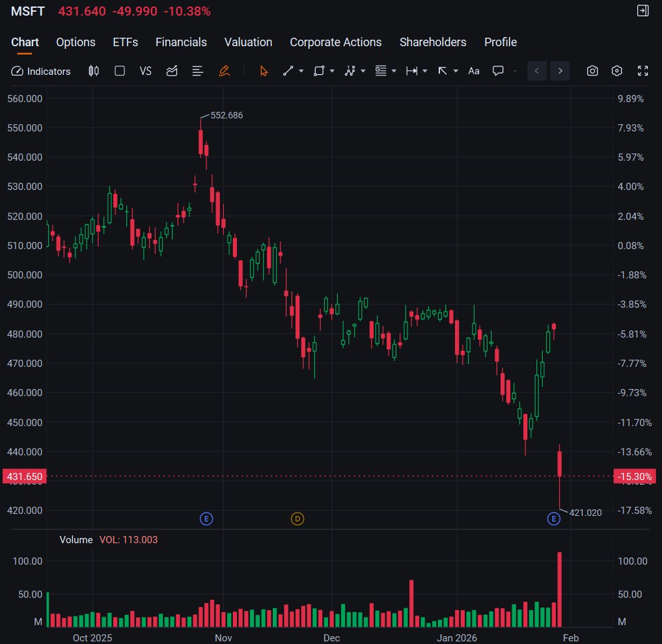Expand the measure tools dropdown arrow
Image resolution: width=662 pixels, height=644 pixels.
[x=424, y=72]
